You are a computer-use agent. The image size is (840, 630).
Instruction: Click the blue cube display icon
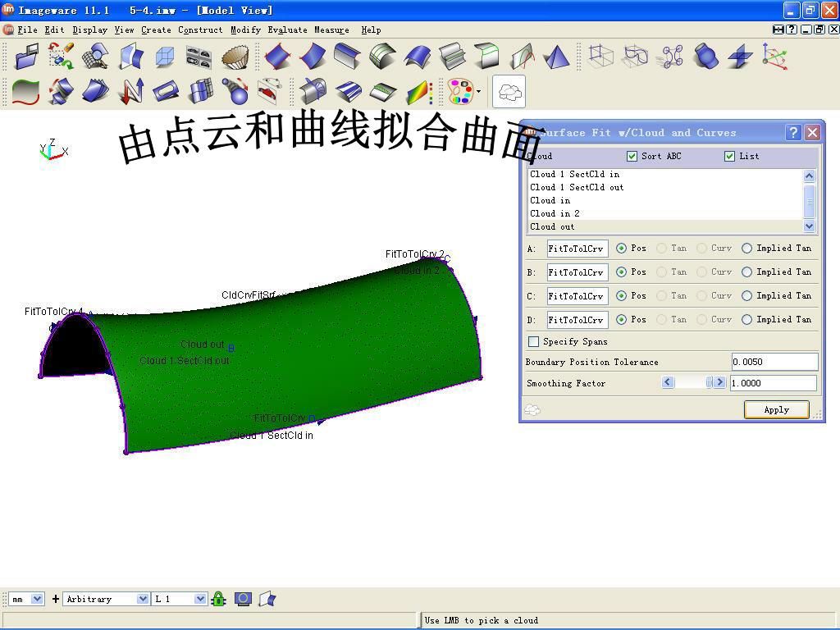(164, 57)
